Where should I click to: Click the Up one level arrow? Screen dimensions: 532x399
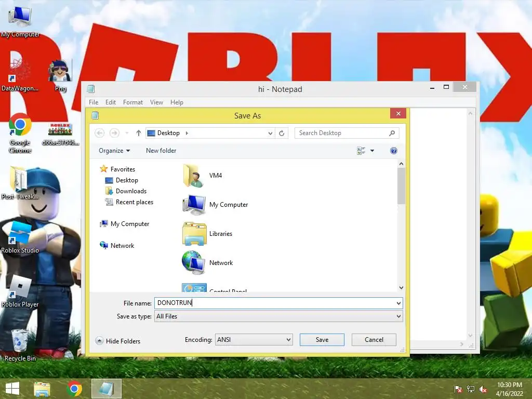[138, 133]
